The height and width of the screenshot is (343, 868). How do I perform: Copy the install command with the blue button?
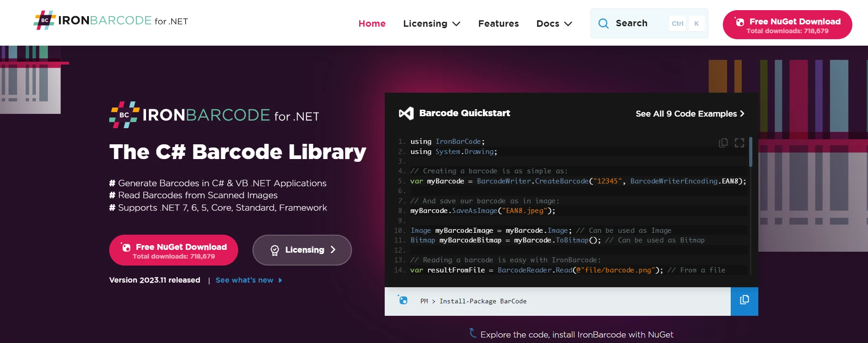(x=745, y=302)
